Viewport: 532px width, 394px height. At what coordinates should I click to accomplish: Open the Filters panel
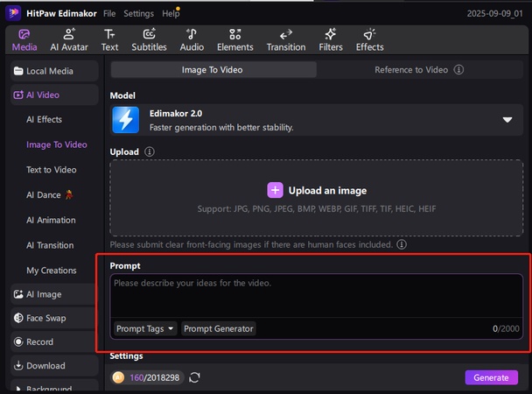[x=331, y=40]
